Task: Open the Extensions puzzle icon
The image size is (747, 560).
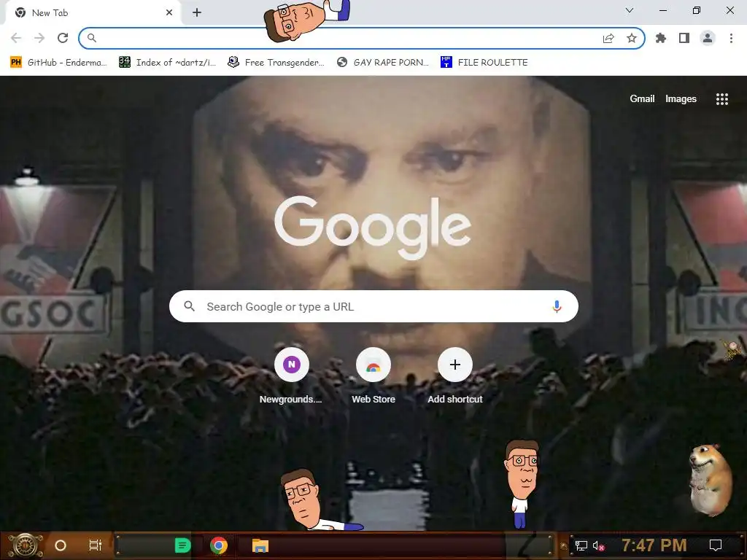Action: pos(661,38)
